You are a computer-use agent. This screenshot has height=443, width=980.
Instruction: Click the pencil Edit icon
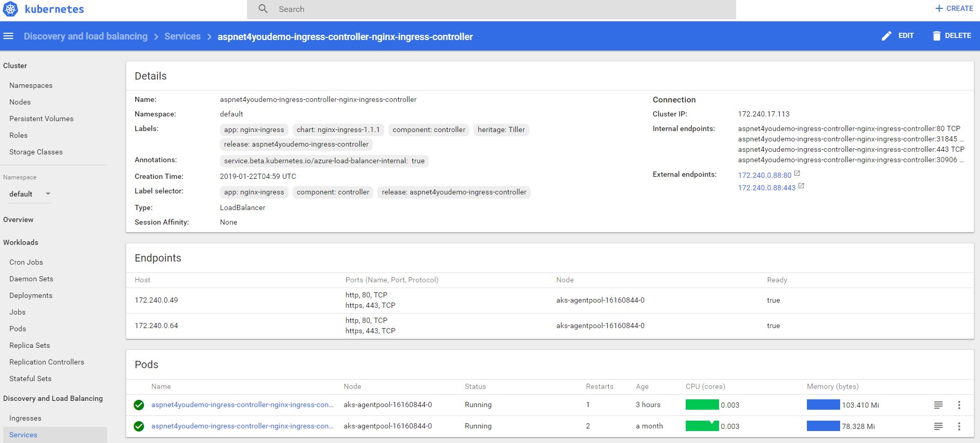click(886, 36)
